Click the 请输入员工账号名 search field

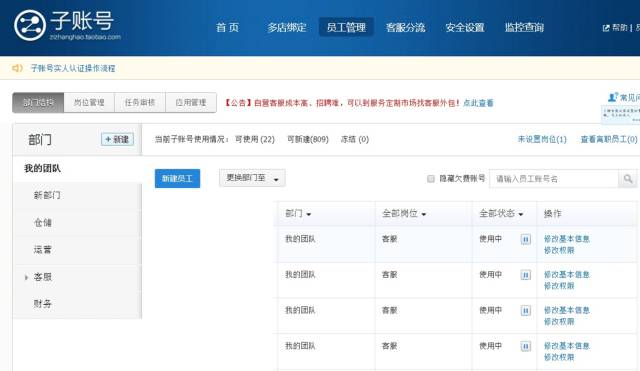pyautogui.click(x=554, y=179)
